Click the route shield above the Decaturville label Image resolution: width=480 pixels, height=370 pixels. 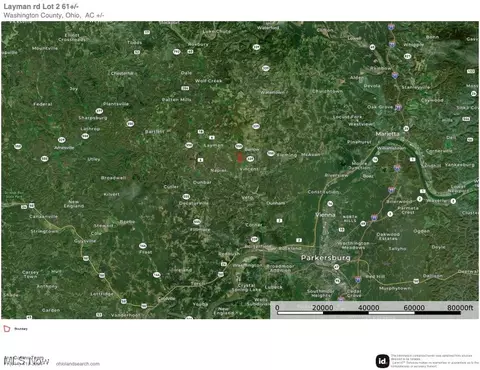(186, 197)
